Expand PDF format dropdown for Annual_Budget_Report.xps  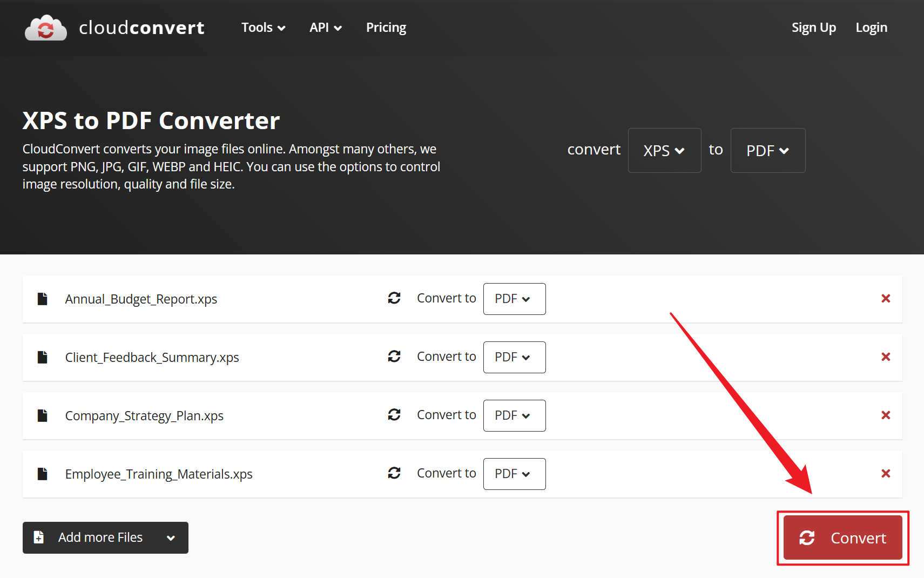(514, 299)
